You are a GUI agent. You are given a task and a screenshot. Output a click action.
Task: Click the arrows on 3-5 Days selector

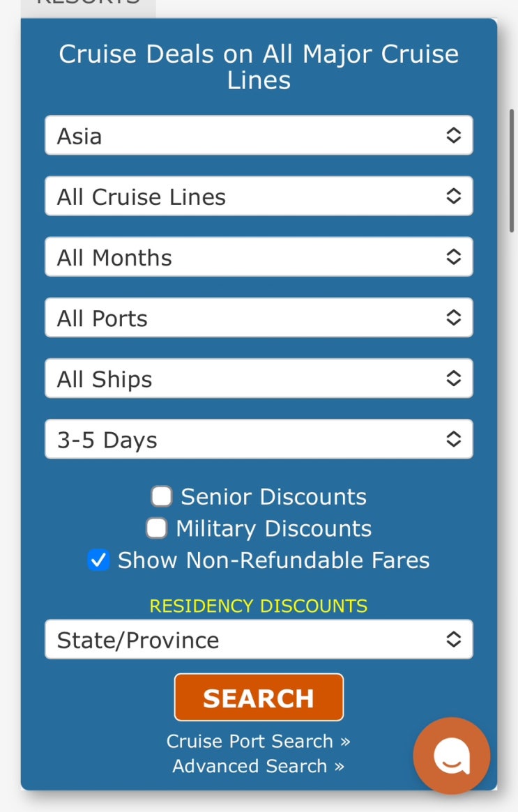click(x=453, y=439)
